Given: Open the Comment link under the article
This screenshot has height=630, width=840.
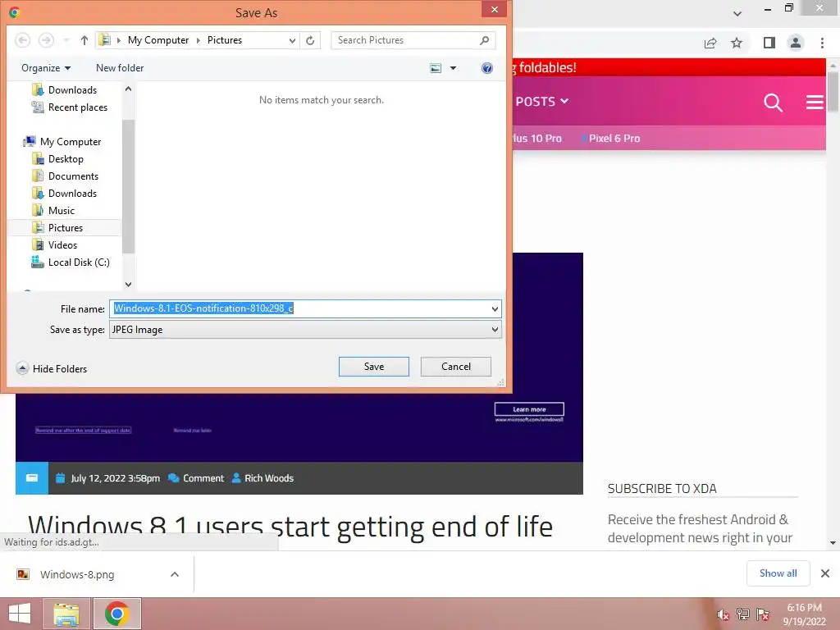Looking at the screenshot, I should pos(196,478).
